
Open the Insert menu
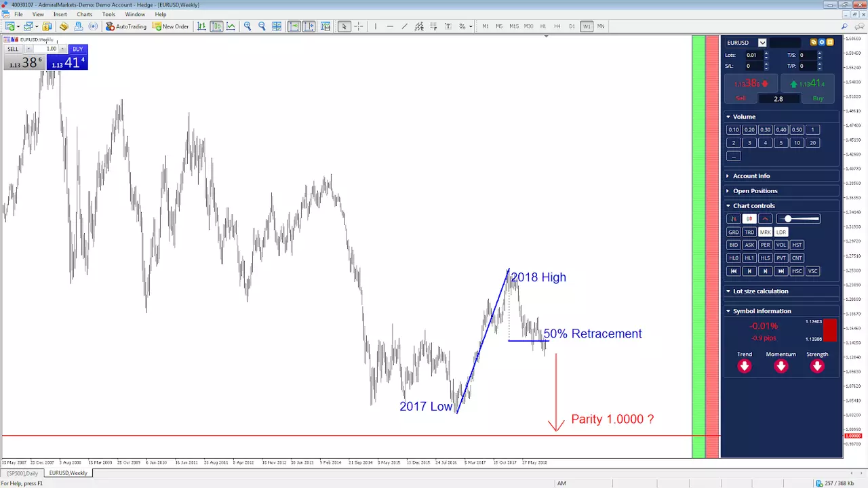60,14
